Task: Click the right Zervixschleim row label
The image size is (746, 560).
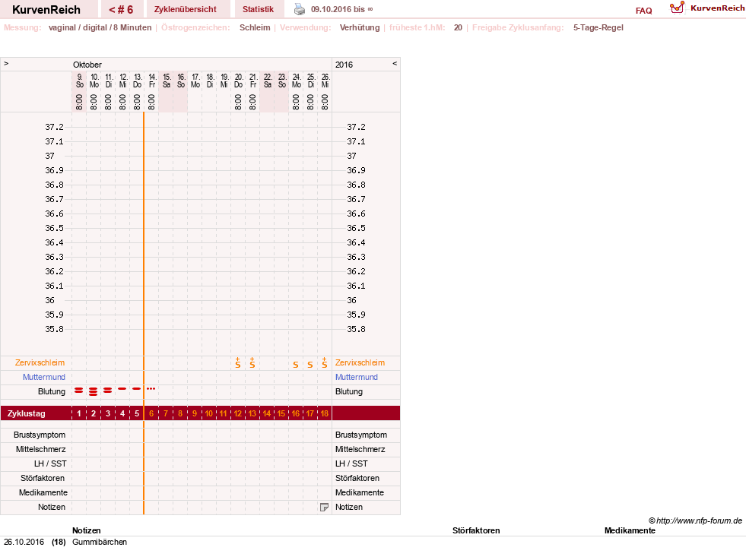Action: tap(360, 362)
